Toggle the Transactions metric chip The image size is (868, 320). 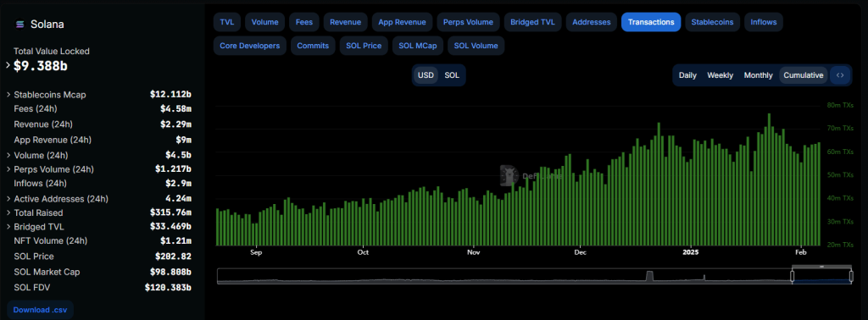tap(651, 22)
